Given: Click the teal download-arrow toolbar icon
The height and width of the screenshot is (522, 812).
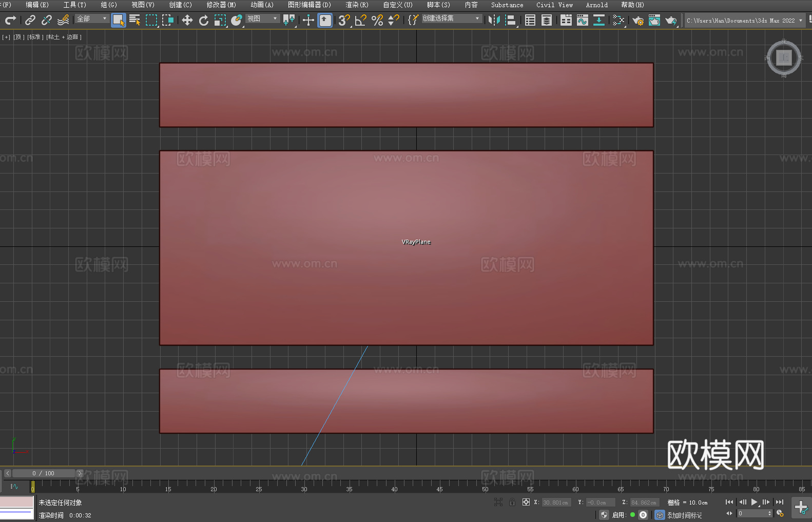Looking at the screenshot, I should click(x=599, y=20).
